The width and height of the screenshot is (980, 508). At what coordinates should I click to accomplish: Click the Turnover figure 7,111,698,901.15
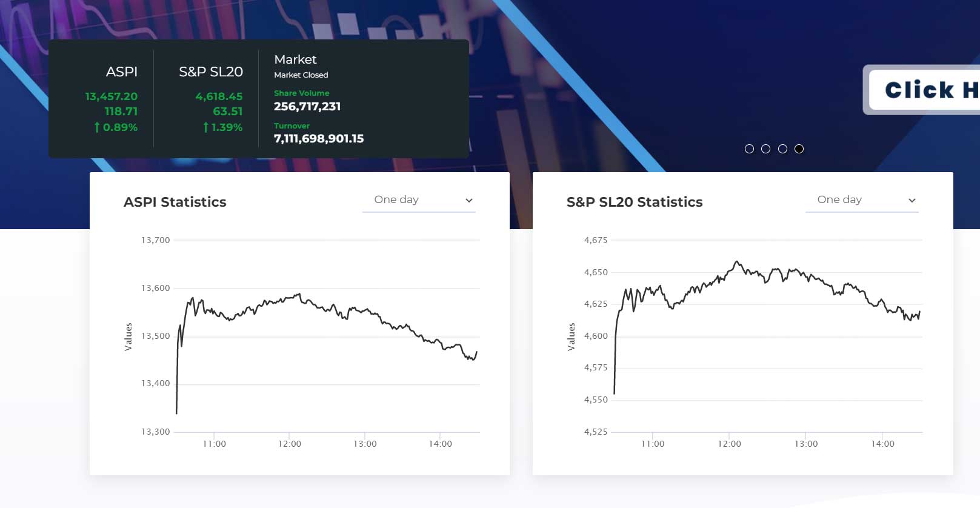click(x=319, y=139)
